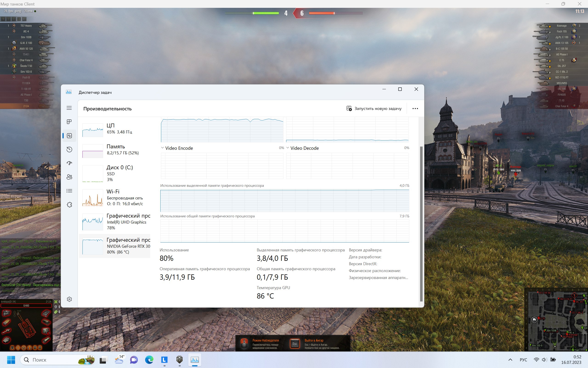Open the Task Manager navigation hamburger menu

tap(69, 108)
